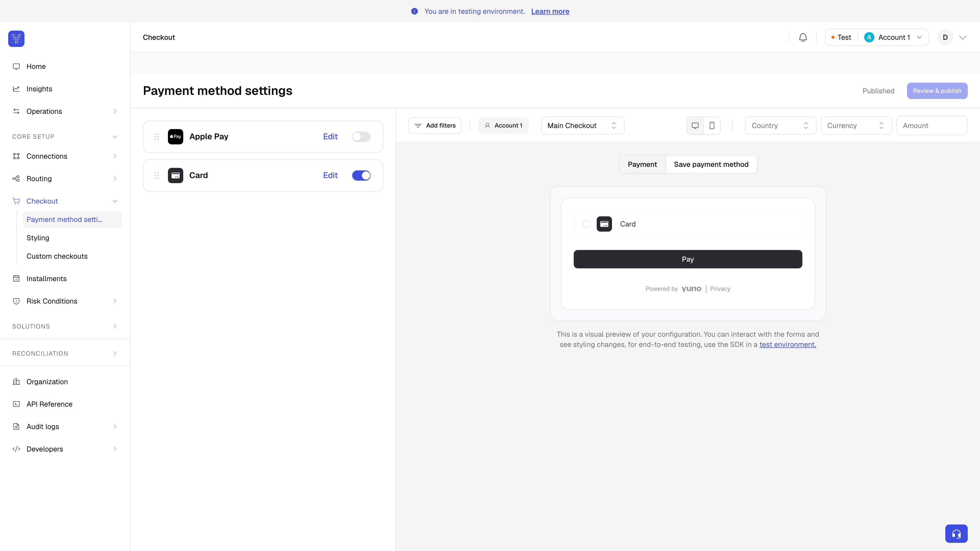Click the Apple Pay drag handle

pyautogui.click(x=156, y=136)
